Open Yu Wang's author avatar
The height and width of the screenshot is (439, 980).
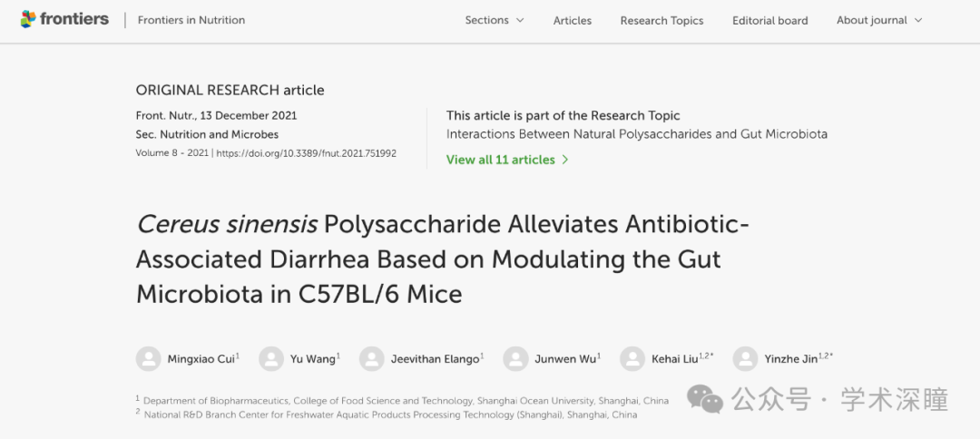271,359
